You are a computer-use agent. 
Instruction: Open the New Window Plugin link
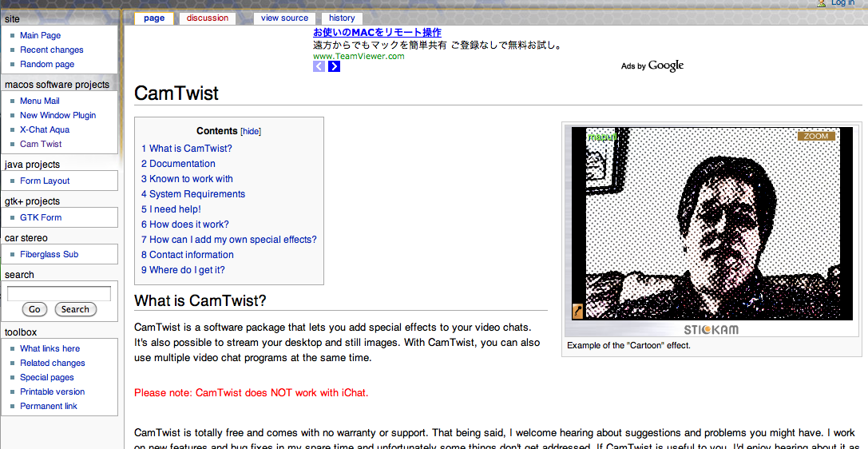[58, 115]
